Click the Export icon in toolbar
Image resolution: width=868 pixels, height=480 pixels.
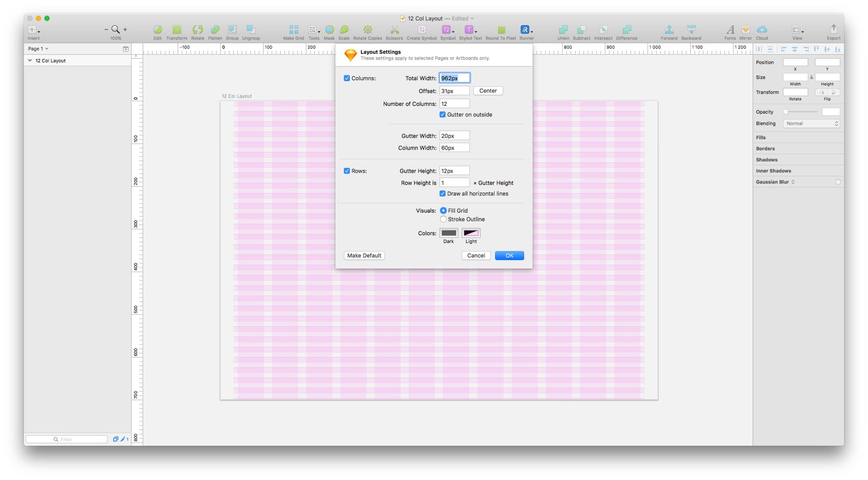(833, 30)
